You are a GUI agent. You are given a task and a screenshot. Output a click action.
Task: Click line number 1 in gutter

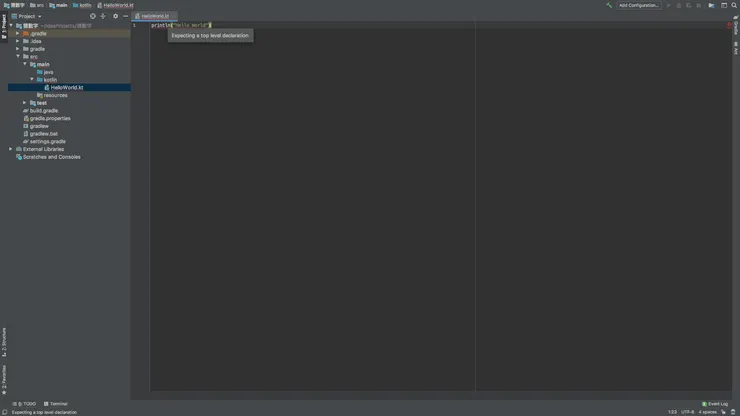tap(134, 25)
